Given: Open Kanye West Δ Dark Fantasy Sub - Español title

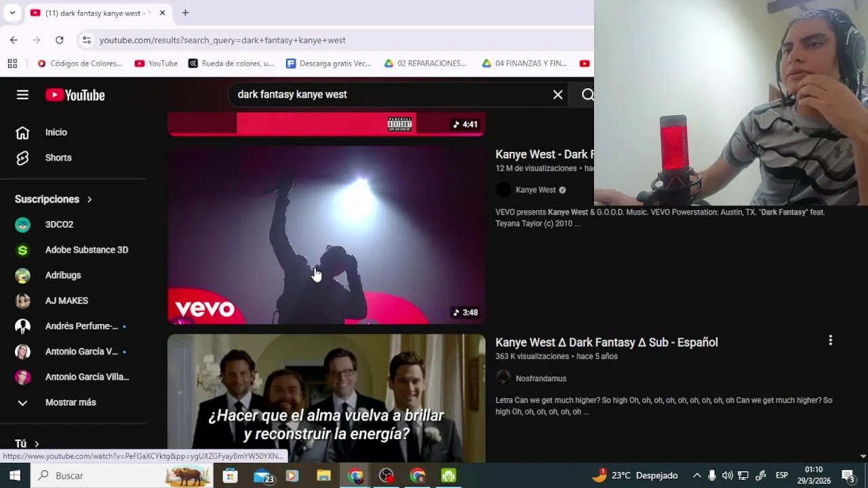Looking at the screenshot, I should (x=606, y=342).
